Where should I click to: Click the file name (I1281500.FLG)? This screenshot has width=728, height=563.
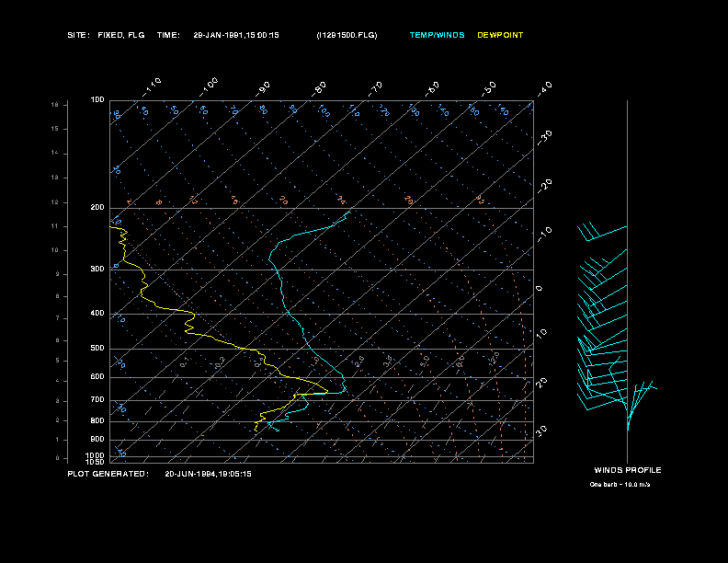pos(347,35)
